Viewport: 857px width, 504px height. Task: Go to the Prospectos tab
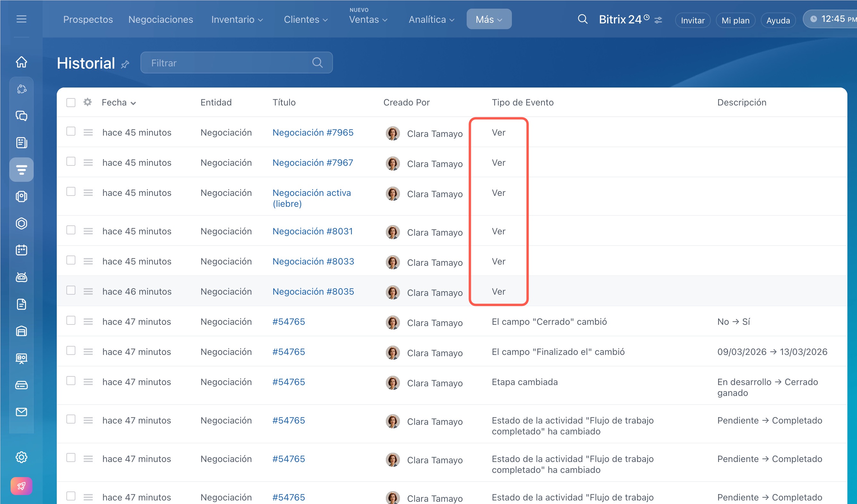[x=88, y=20]
